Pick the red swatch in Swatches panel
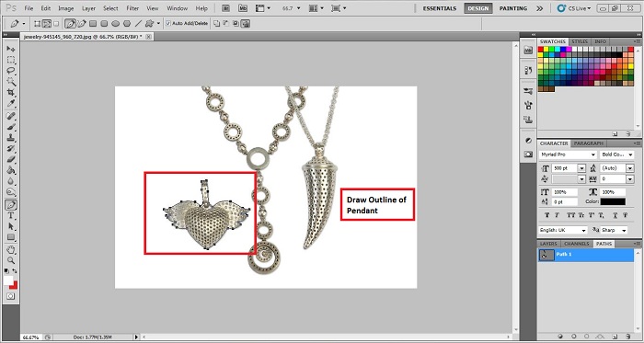Image resolution: width=644 pixels, height=343 pixels. (x=541, y=50)
